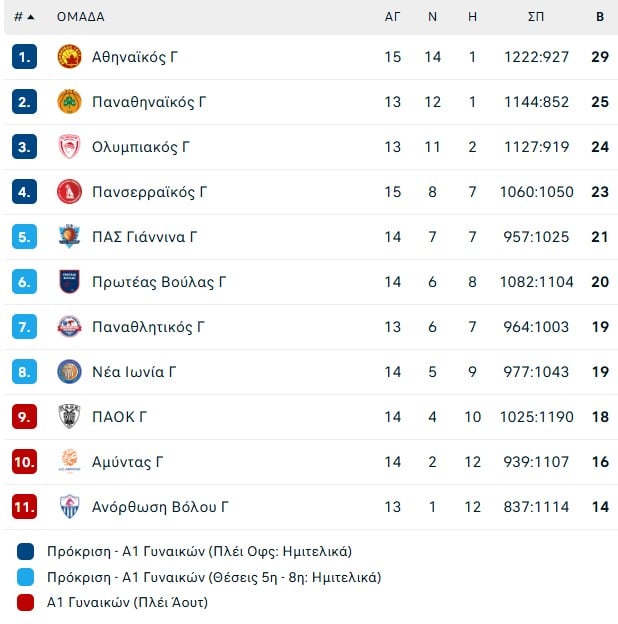
Task: Open Νέα Ιωνία Γ team page
Action: click(134, 372)
